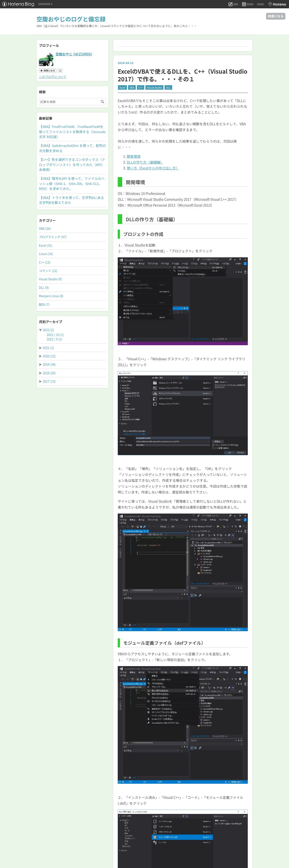Click the subscriber count 24 badge
The height and width of the screenshot is (868, 289).
[x=60, y=71]
